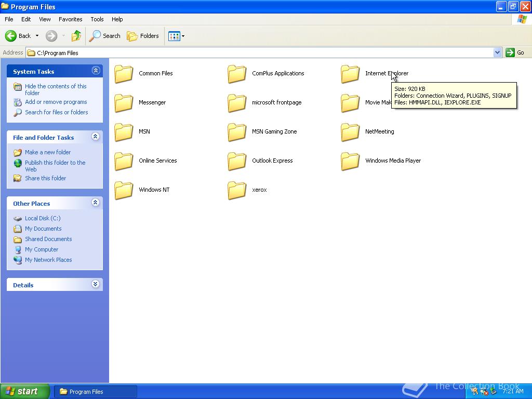
Task: Click the Windows Media Player folder name
Action: [x=393, y=161]
